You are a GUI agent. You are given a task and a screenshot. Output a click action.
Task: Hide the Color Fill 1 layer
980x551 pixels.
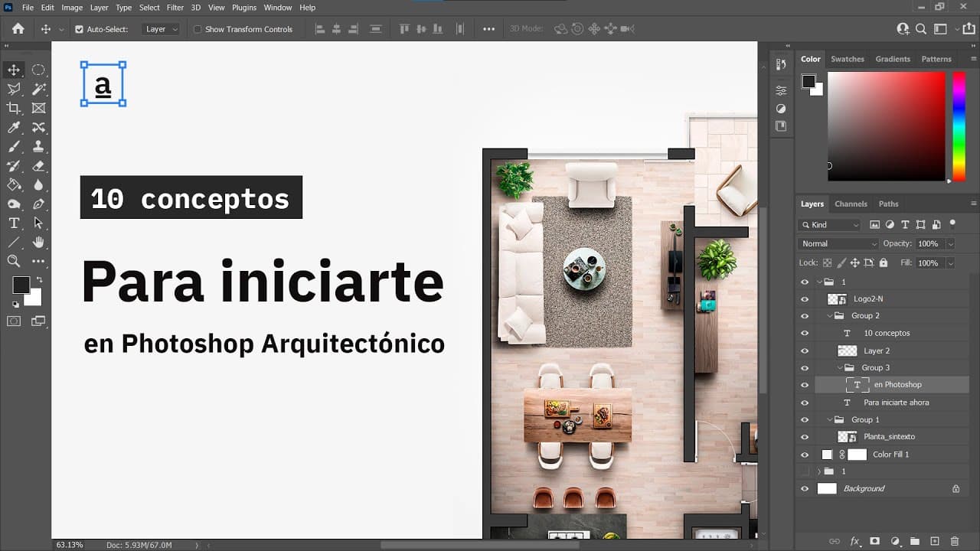(804, 455)
